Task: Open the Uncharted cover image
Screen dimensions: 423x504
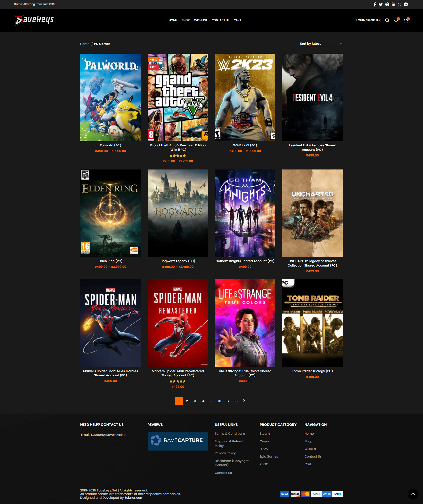Action: click(x=312, y=213)
